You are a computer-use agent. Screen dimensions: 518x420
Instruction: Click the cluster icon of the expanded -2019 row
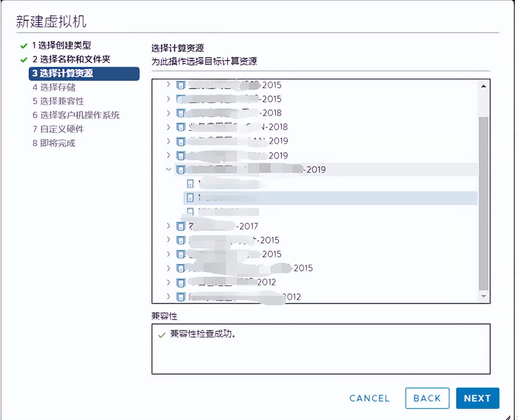(181, 170)
